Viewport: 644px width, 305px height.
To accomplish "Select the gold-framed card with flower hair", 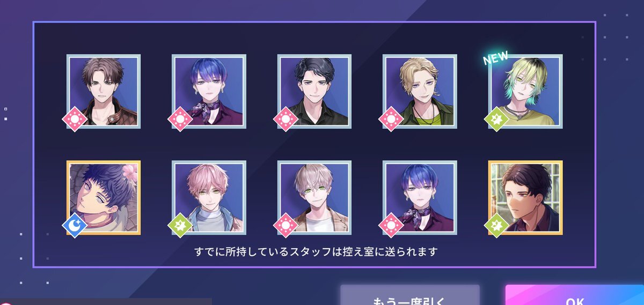I will tap(104, 198).
